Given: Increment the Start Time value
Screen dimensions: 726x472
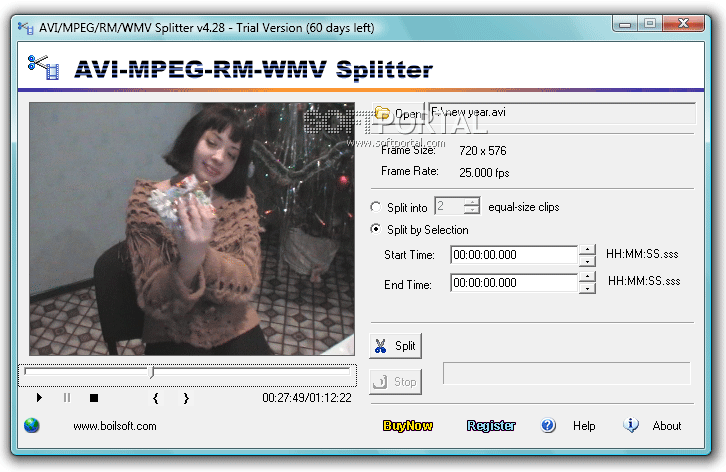Looking at the screenshot, I should 587,250.
